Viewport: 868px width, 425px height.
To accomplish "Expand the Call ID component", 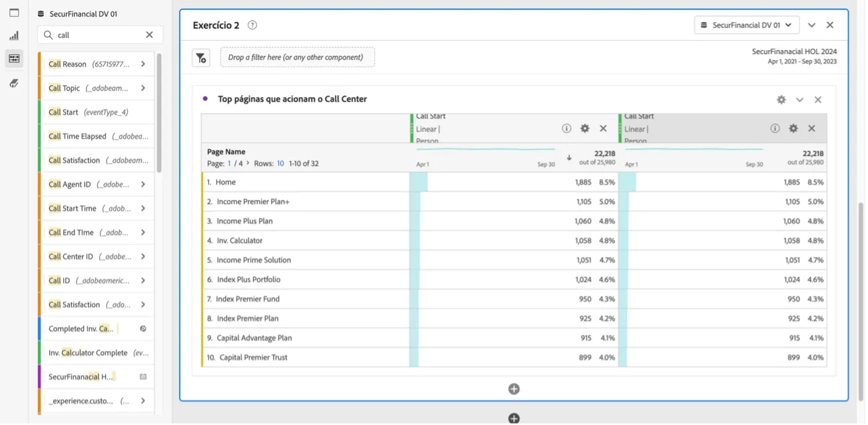I will [x=143, y=281].
